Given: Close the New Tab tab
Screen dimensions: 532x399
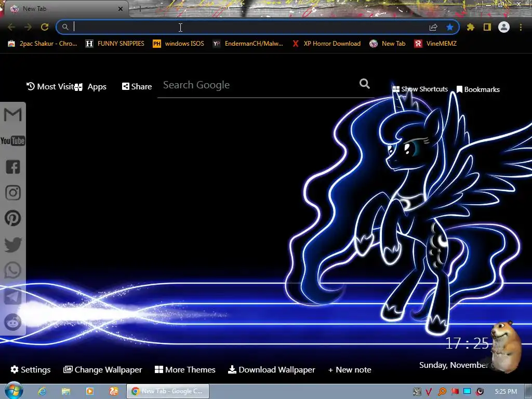Looking at the screenshot, I should (x=121, y=9).
